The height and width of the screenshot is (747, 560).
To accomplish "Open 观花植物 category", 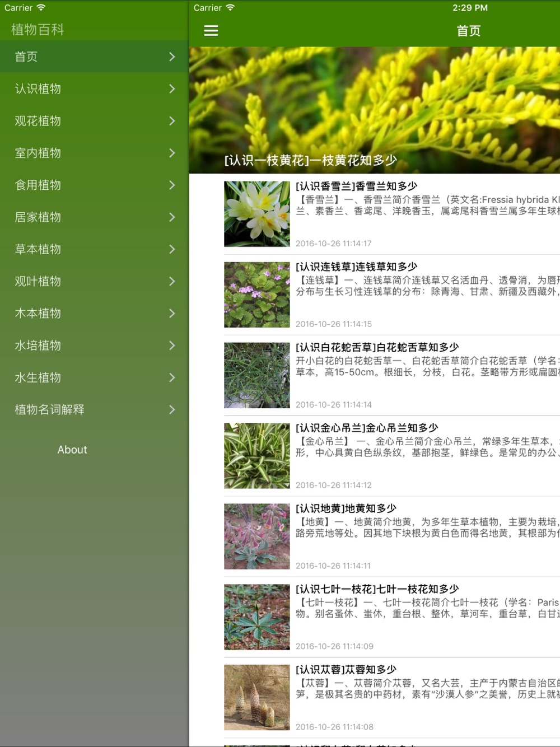I will 94,121.
